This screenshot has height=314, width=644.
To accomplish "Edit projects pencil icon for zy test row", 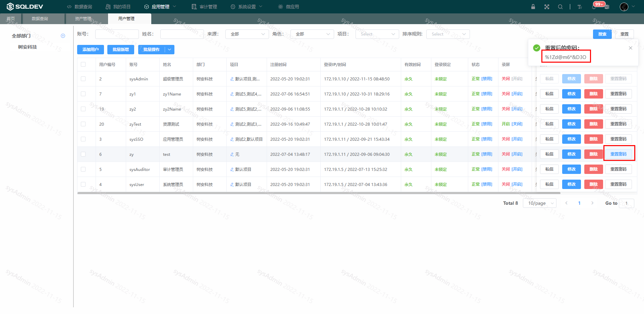I will click(x=232, y=154).
